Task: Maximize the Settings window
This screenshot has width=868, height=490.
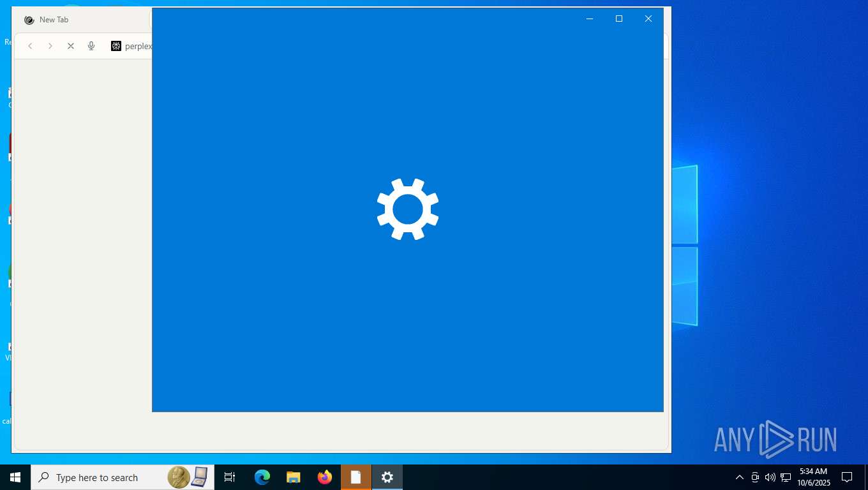Action: pyautogui.click(x=619, y=19)
